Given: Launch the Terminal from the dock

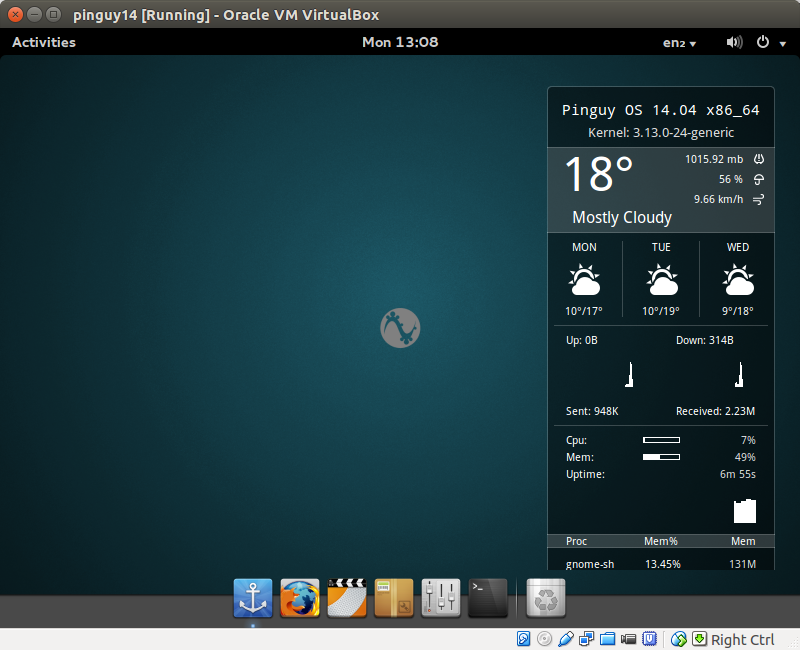Looking at the screenshot, I should coord(488,598).
